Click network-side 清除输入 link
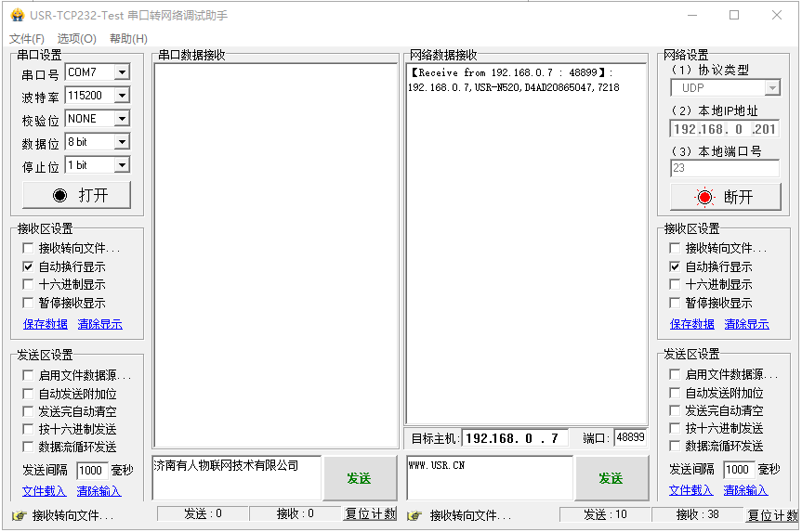 click(745, 490)
